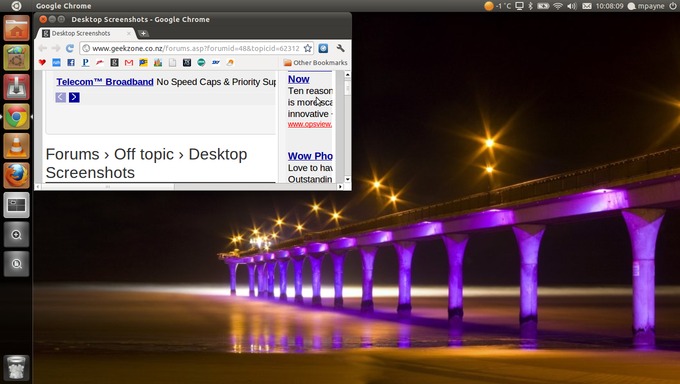Click the lower magnifier lens launcher icon
680x384 pixels.
pyautogui.click(x=16, y=264)
